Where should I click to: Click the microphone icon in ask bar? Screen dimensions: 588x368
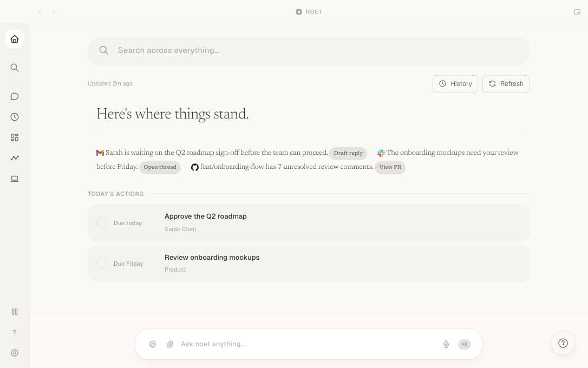tap(446, 344)
